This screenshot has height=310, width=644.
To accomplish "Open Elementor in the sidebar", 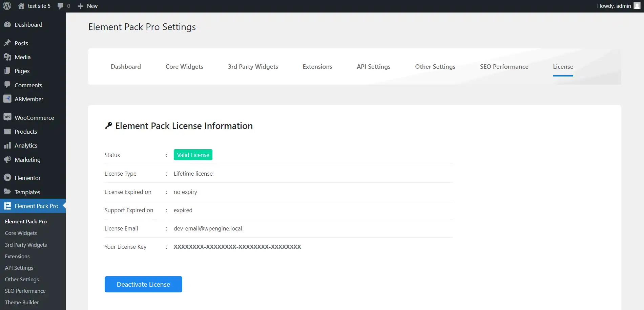I will pyautogui.click(x=27, y=178).
